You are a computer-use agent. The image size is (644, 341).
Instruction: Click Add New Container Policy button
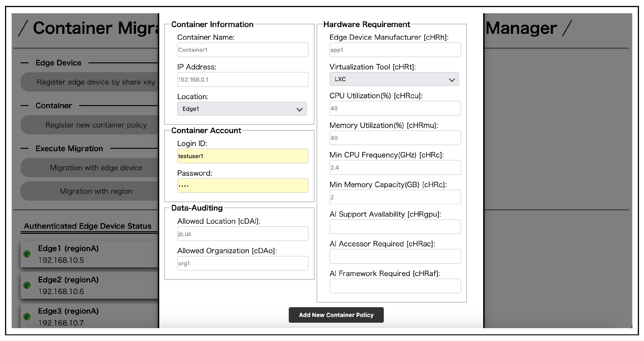click(x=336, y=315)
